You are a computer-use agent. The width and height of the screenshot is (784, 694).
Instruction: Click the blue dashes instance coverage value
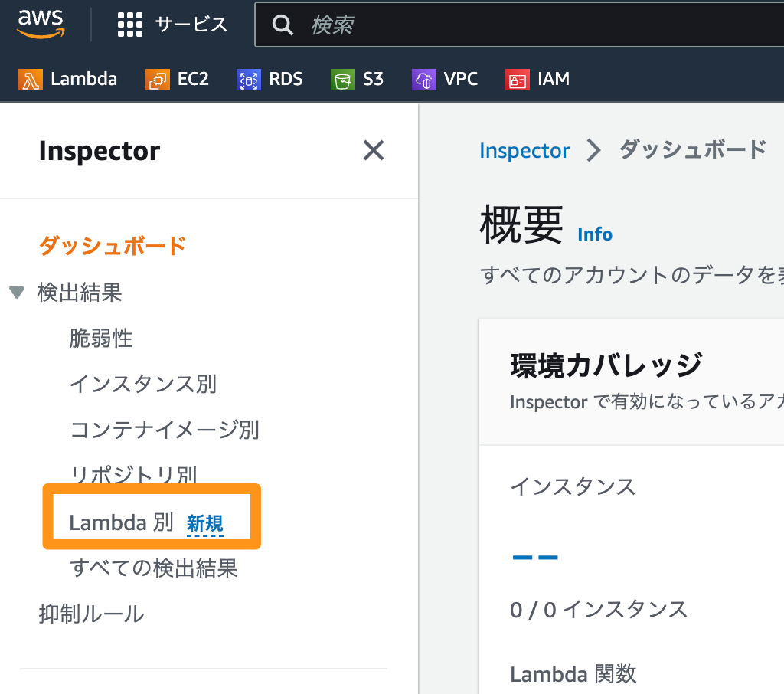(x=535, y=557)
